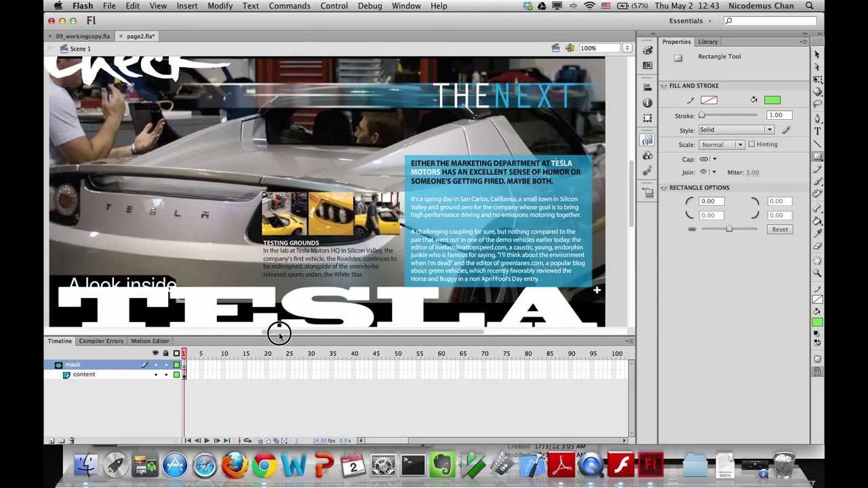Collapse the Fill and Stroke section
The width and height of the screenshot is (868, 488).
tap(664, 86)
